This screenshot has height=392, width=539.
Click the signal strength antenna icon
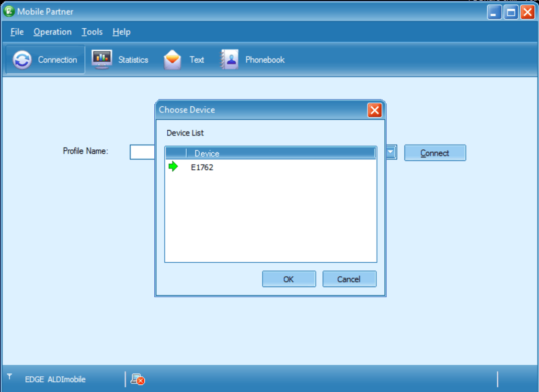pos(10,377)
